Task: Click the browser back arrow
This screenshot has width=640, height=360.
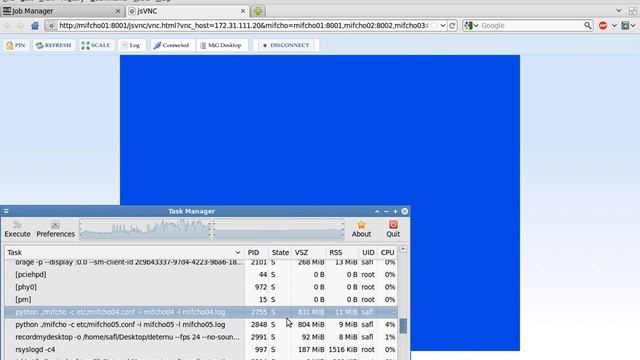Action: click(8, 26)
